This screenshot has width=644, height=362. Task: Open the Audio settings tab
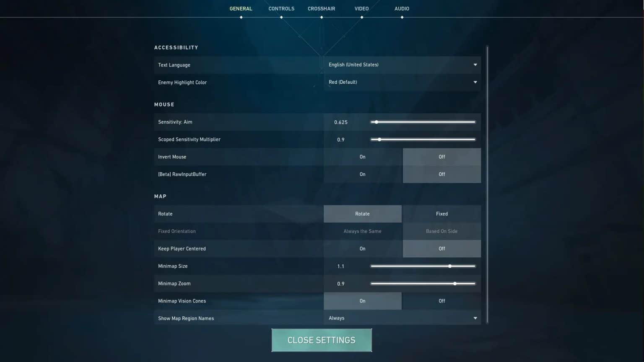coord(401,8)
